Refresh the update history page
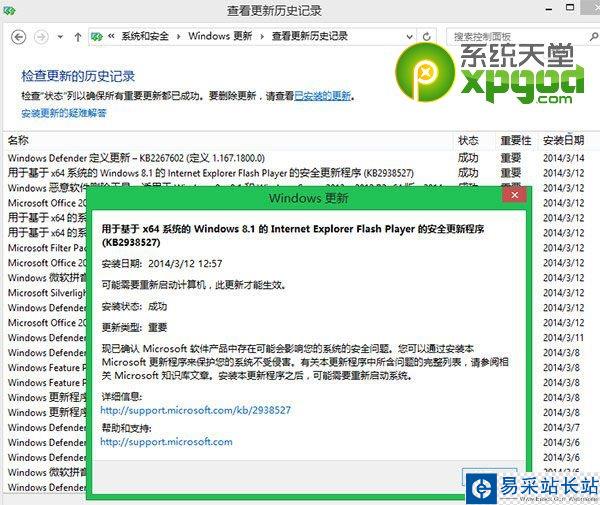This screenshot has height=505, width=600. (427, 37)
